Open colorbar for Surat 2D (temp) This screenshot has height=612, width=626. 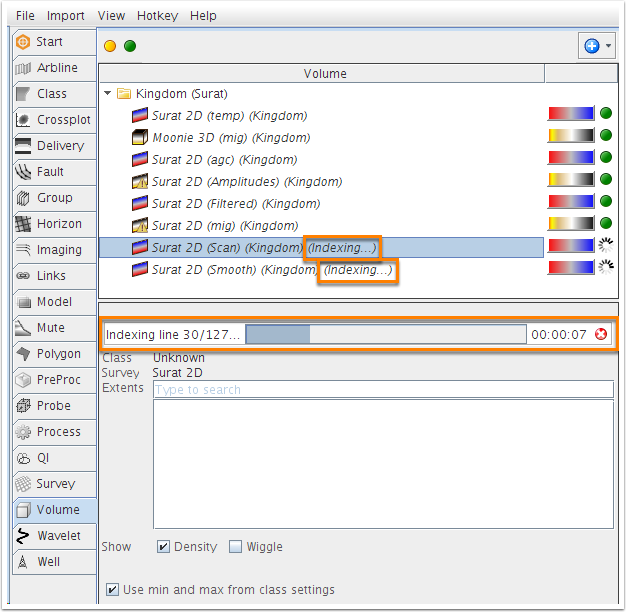(571, 113)
